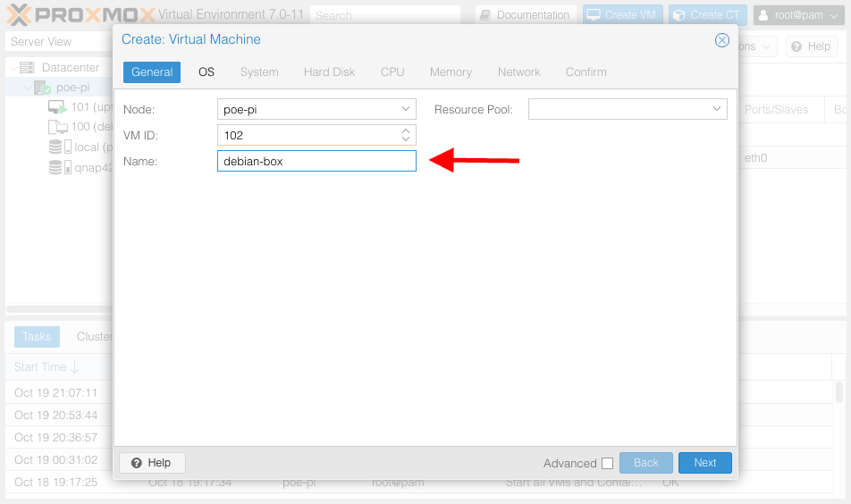
Task: Click the Name input field
Action: tap(316, 161)
